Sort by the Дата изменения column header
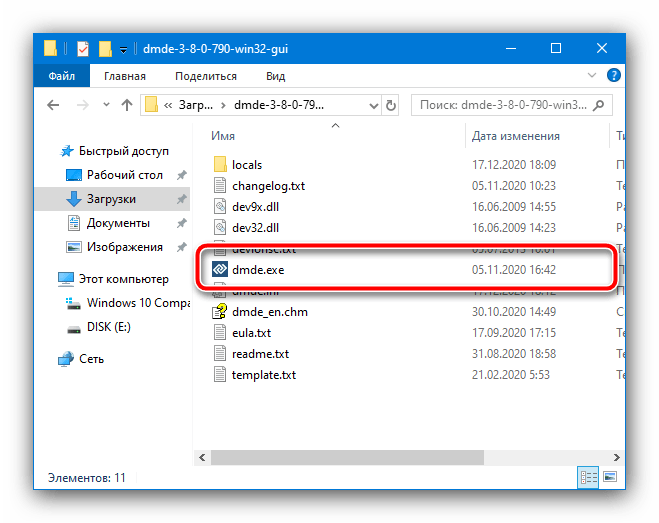The height and width of the screenshot is (523, 659). [516, 136]
